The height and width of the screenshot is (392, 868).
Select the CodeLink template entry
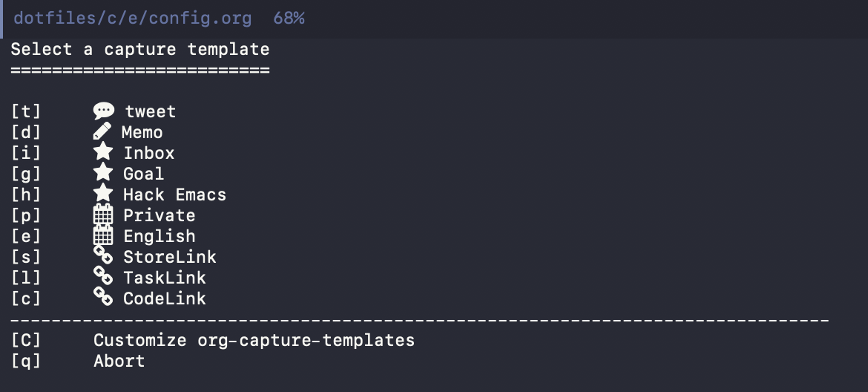tap(165, 299)
